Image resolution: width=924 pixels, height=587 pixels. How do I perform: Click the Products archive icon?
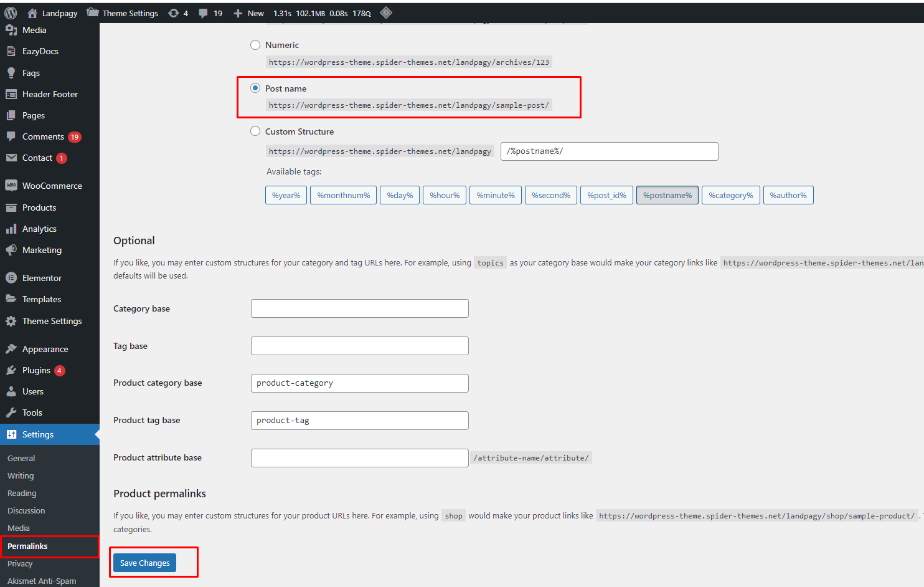coord(11,208)
